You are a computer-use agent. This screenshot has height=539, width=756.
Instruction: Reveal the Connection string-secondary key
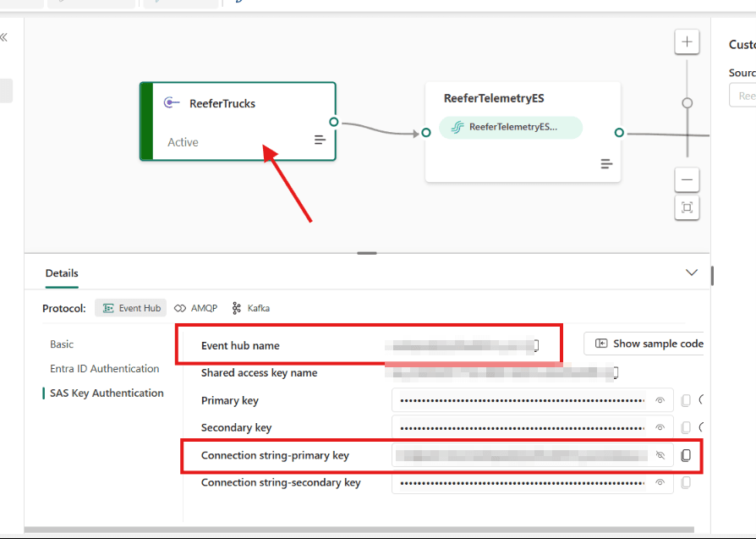pos(660,482)
